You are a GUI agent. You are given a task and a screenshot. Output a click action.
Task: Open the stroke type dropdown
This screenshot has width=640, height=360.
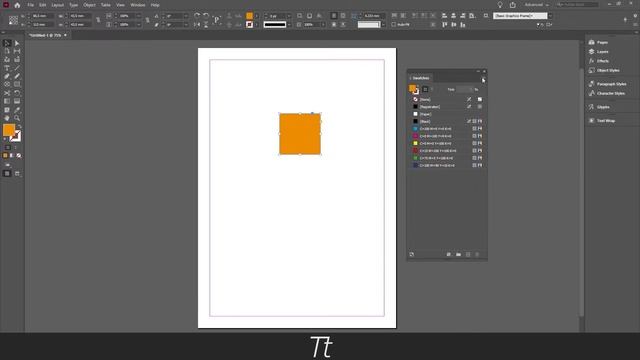click(289, 24)
